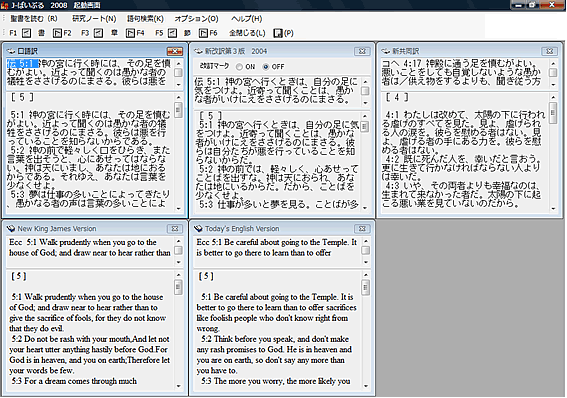
Task: Click down arrow of 新共同訳 chapter text pane
Action: pyautogui.click(x=553, y=209)
